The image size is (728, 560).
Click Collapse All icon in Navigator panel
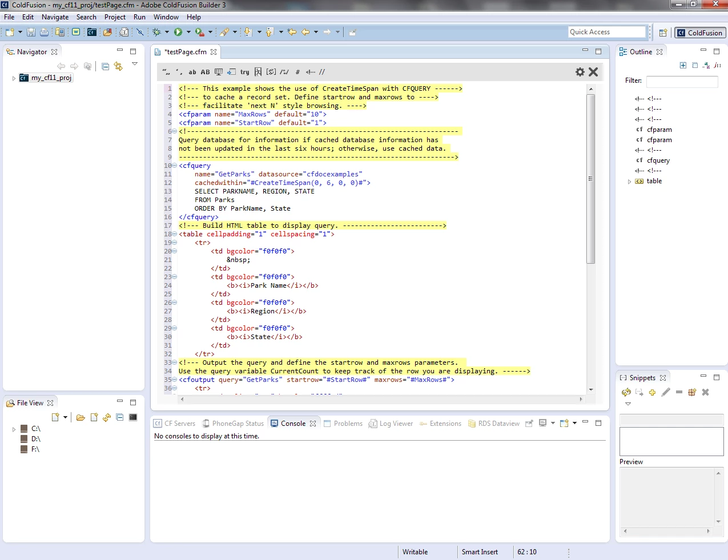coord(105,66)
